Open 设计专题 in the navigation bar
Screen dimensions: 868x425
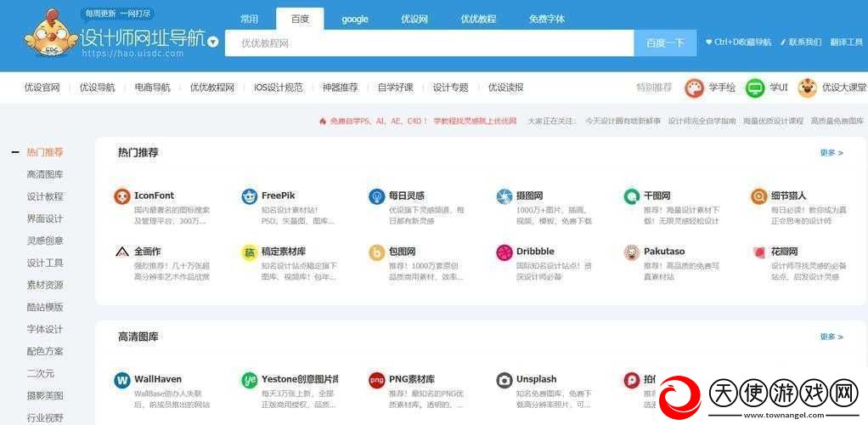tap(451, 88)
